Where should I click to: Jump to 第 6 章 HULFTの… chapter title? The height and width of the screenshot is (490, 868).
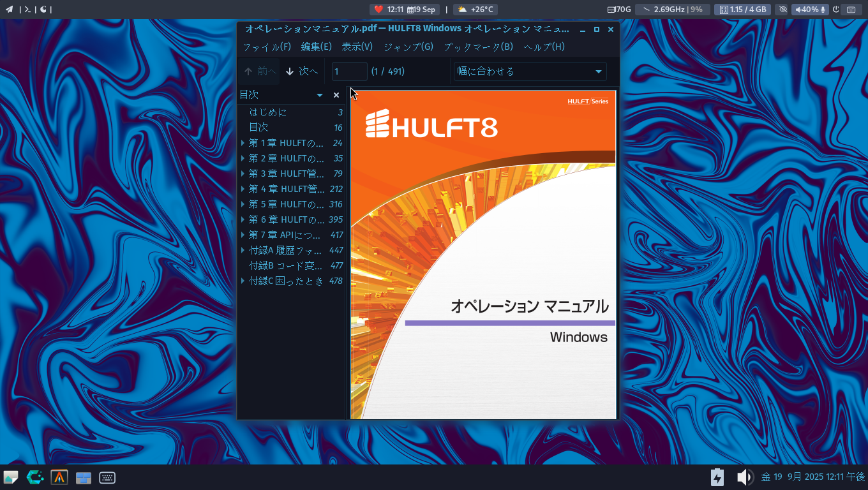point(286,219)
